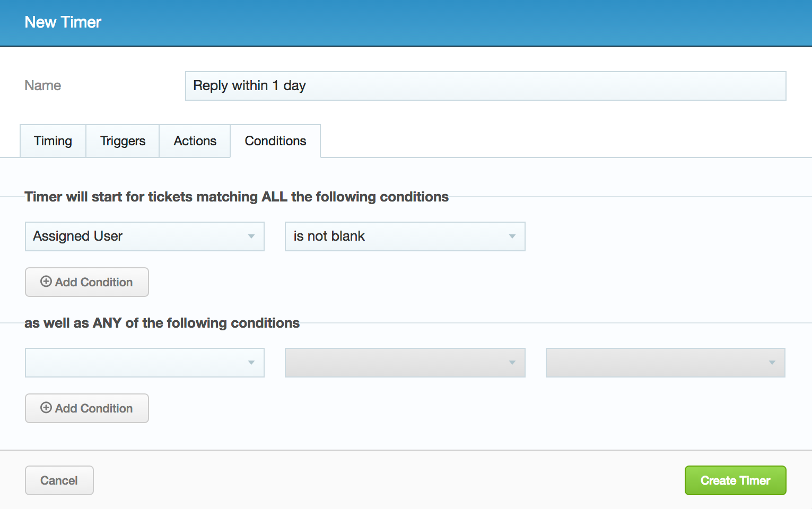The height and width of the screenshot is (509, 812).
Task: Add a condition under ALL conditions
Action: (x=87, y=282)
